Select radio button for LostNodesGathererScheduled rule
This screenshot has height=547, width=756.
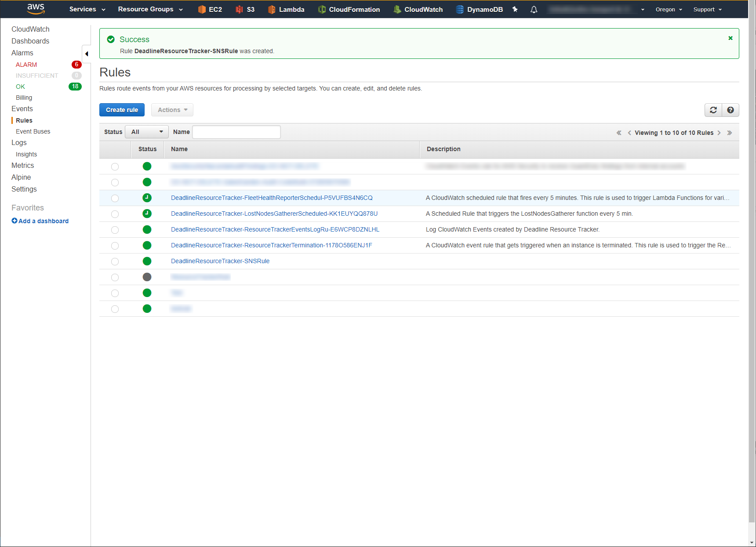pos(115,214)
